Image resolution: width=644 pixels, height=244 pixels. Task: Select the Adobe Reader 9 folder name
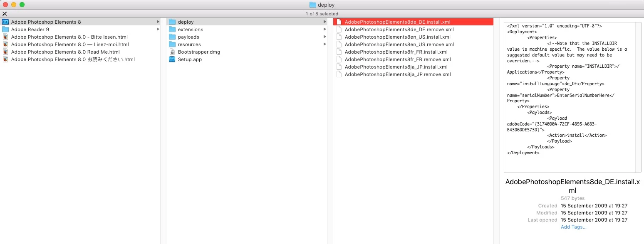point(30,30)
